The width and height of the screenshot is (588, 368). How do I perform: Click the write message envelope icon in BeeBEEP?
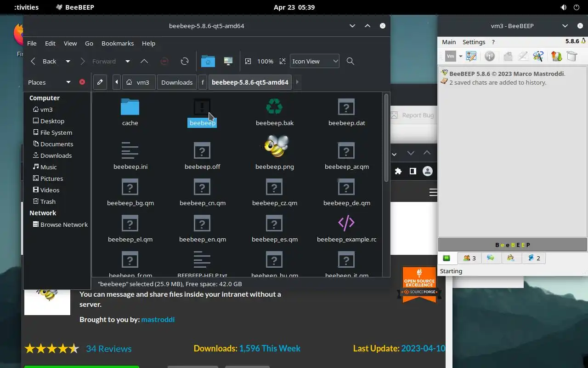pos(523,56)
